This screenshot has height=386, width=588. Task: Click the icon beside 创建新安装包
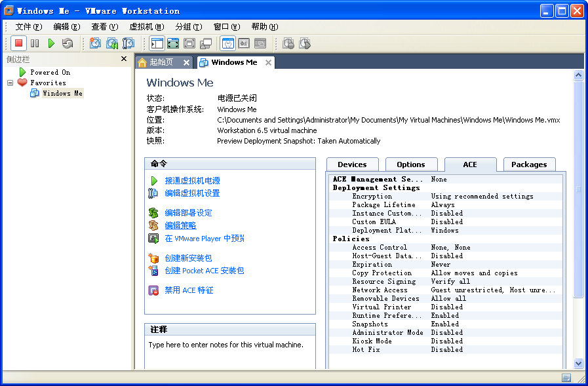tap(153, 258)
